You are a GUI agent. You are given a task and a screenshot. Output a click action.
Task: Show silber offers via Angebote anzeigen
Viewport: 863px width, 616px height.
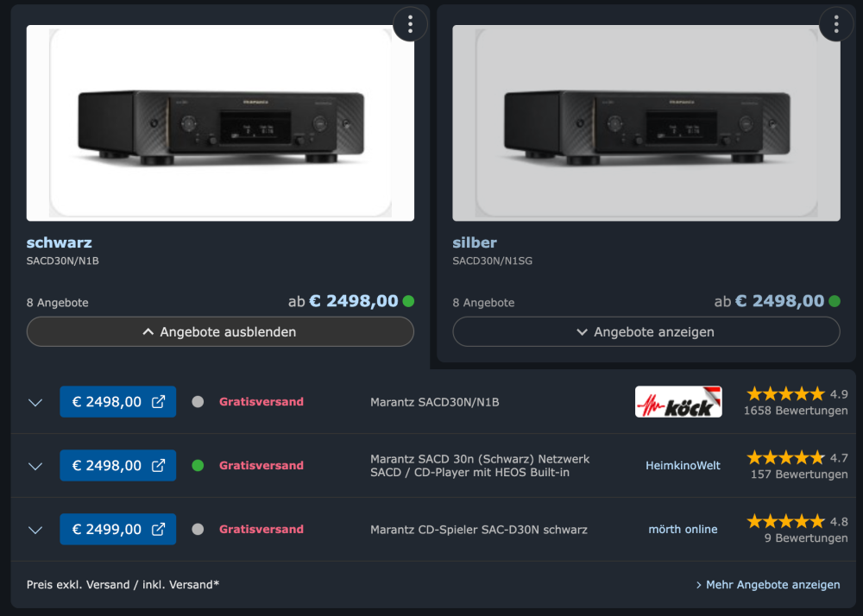pos(646,332)
